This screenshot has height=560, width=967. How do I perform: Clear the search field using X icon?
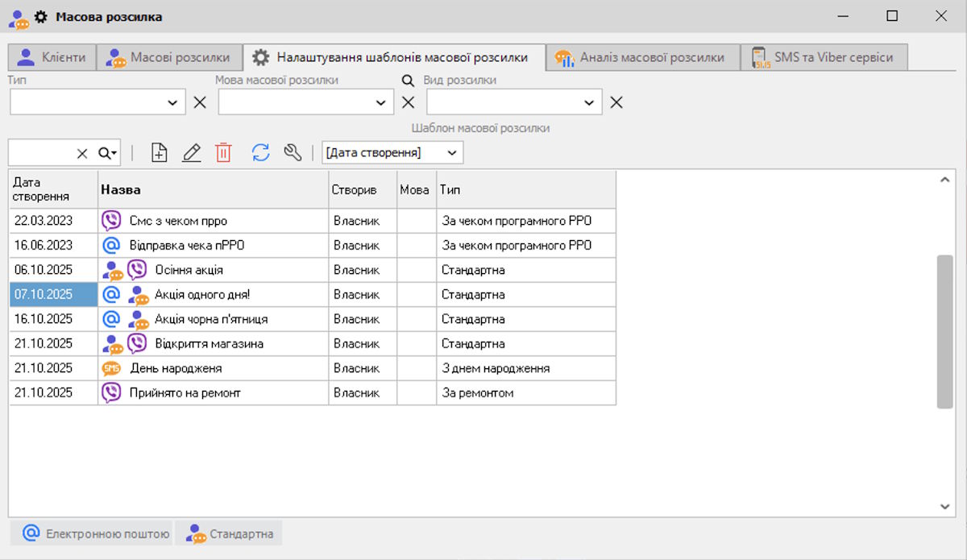coord(81,152)
